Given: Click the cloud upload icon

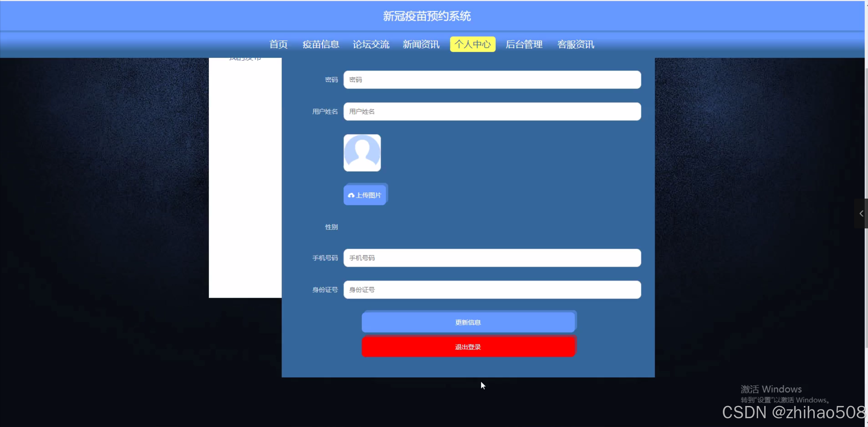Looking at the screenshot, I should (x=351, y=195).
